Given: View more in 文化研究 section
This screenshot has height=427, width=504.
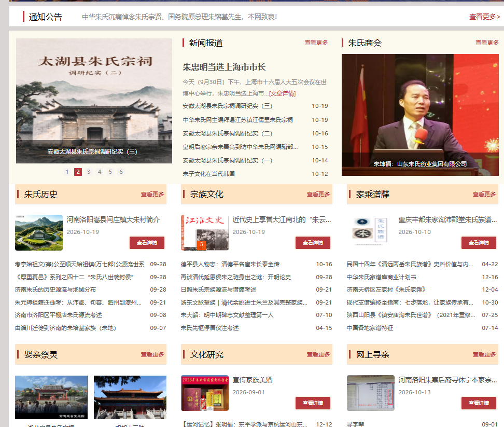Looking at the screenshot, I should pos(318,354).
